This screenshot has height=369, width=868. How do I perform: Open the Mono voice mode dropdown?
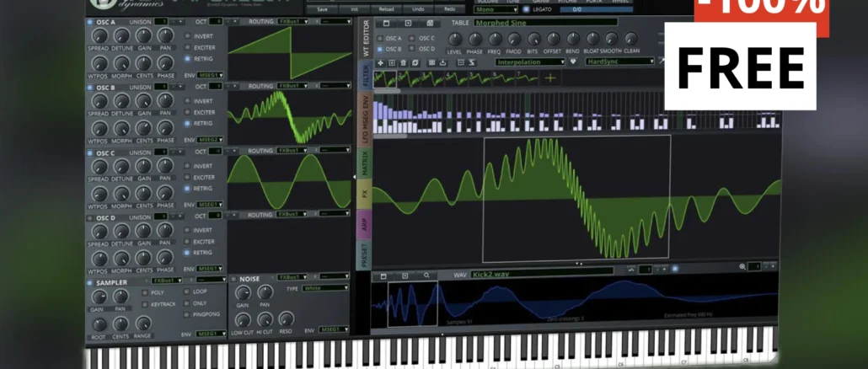pos(496,9)
